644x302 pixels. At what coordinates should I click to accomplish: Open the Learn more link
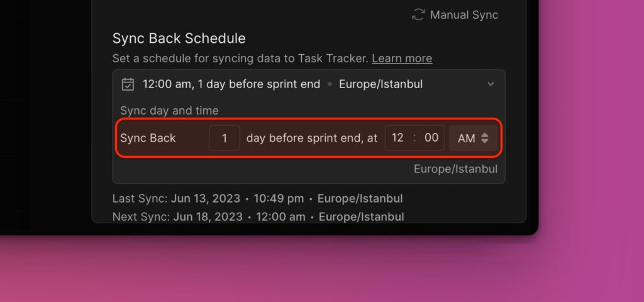[x=402, y=59]
